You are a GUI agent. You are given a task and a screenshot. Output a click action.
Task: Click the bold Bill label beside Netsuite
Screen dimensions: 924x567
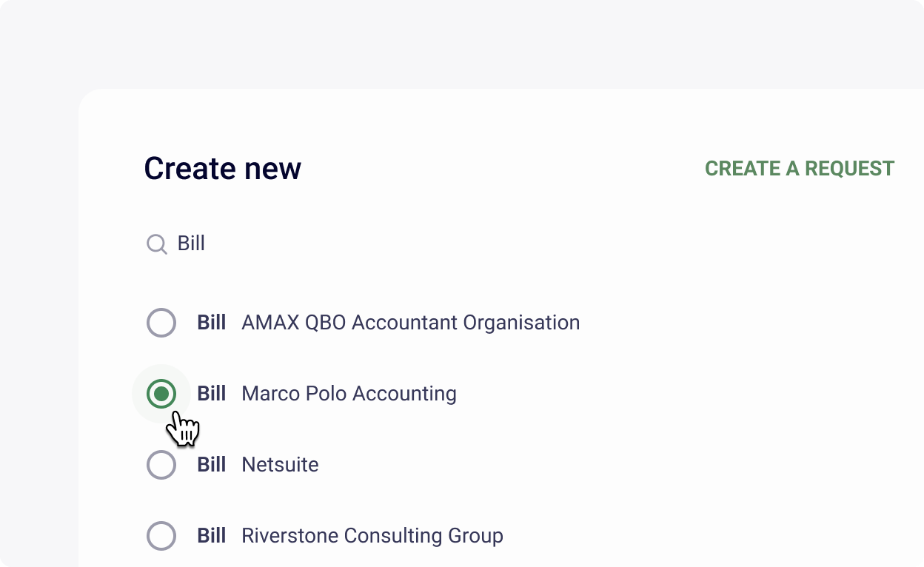212,465
